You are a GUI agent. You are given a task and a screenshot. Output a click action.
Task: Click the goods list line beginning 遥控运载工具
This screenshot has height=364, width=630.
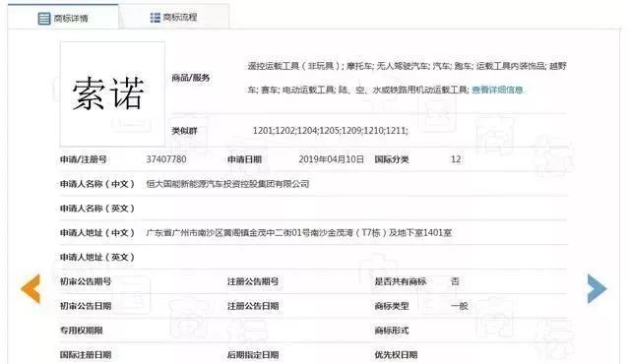pyautogui.click(x=407, y=66)
